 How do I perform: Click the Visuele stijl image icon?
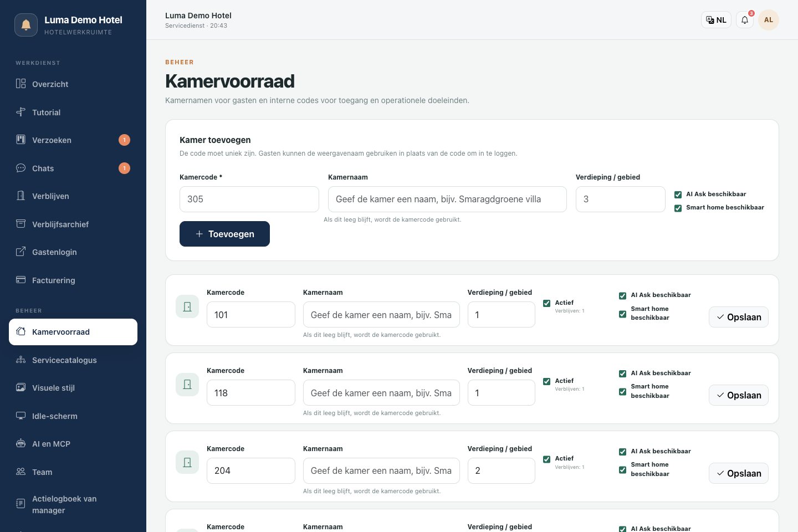(x=21, y=387)
